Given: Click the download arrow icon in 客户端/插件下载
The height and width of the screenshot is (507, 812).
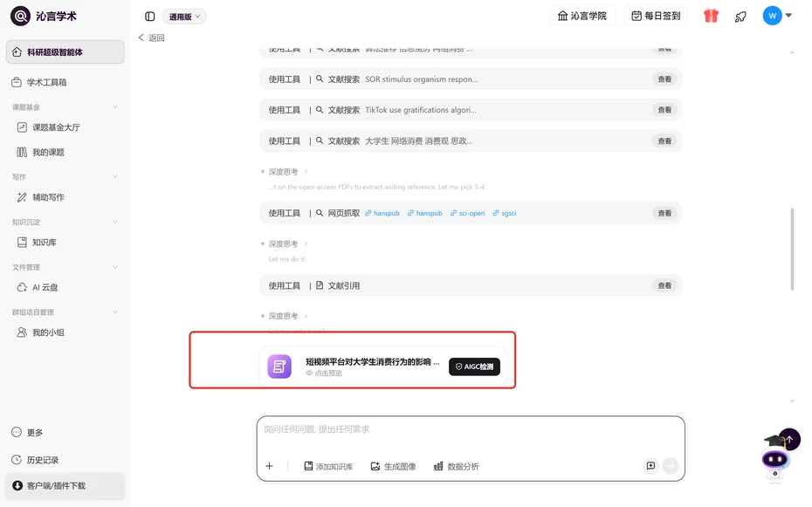Looking at the screenshot, I should tap(17, 486).
